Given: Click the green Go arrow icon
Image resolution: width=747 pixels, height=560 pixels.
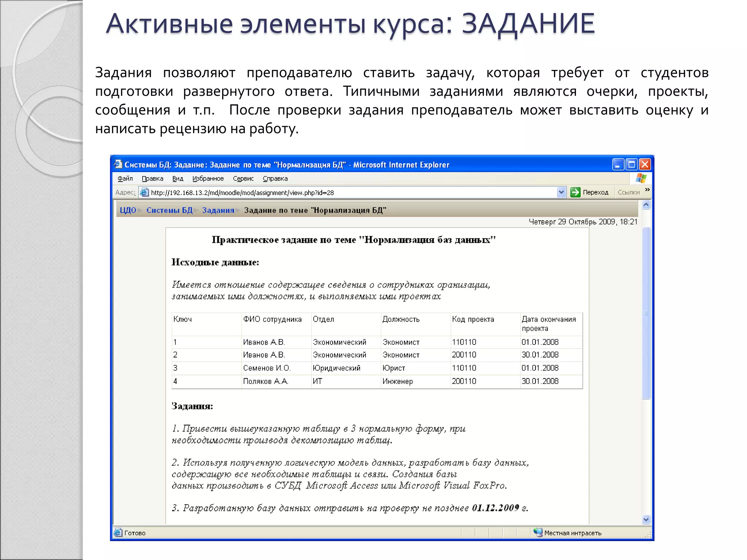Looking at the screenshot, I should (575, 192).
